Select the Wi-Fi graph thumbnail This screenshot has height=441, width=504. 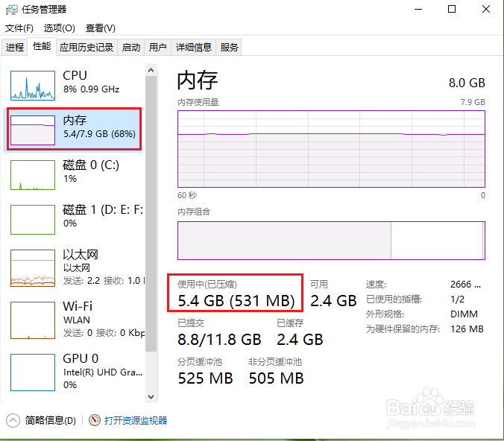[x=33, y=320]
